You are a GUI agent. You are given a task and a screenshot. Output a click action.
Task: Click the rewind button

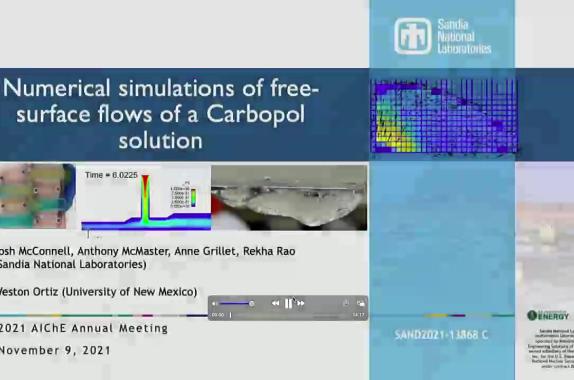(276, 303)
